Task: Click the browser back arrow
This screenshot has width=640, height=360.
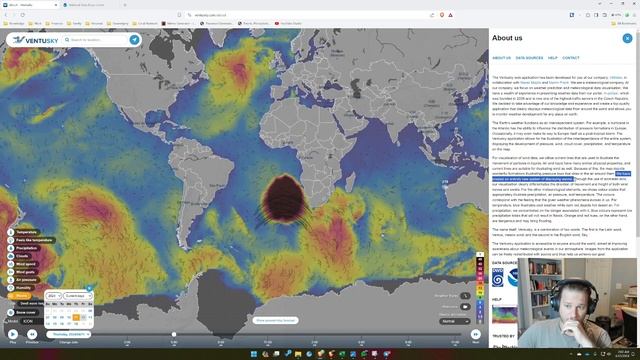Action: [6, 15]
